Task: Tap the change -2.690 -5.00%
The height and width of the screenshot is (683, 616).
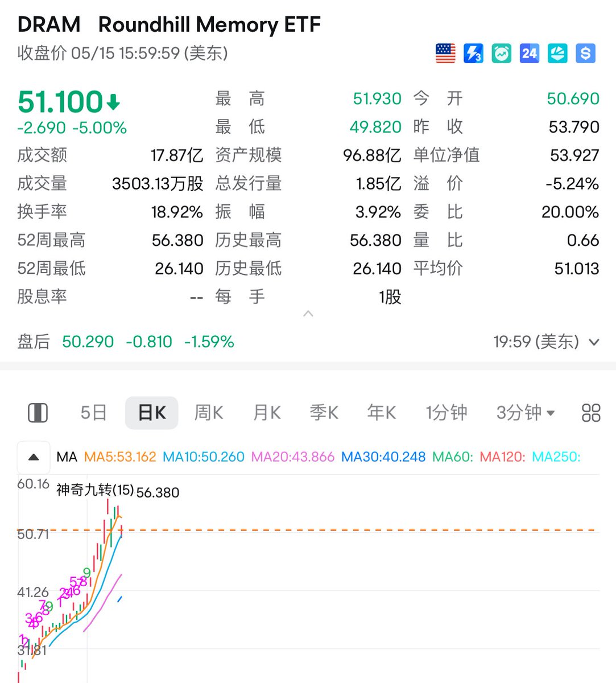Action: coord(72,127)
